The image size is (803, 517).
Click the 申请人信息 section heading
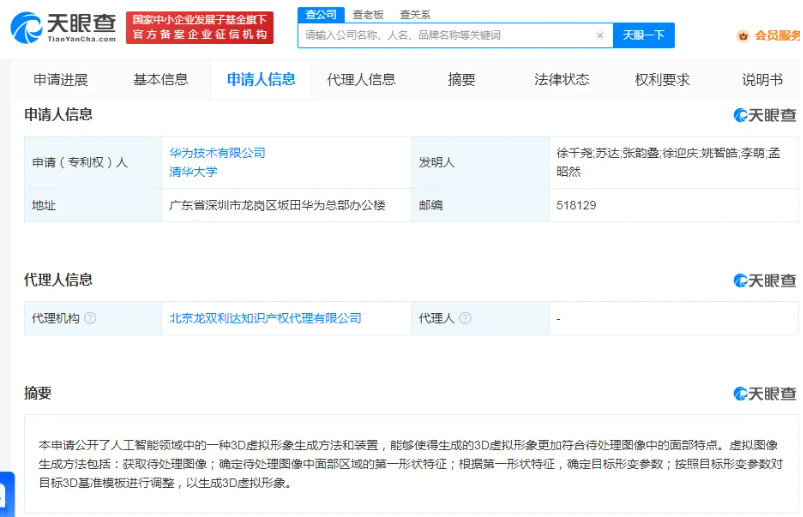click(58, 115)
